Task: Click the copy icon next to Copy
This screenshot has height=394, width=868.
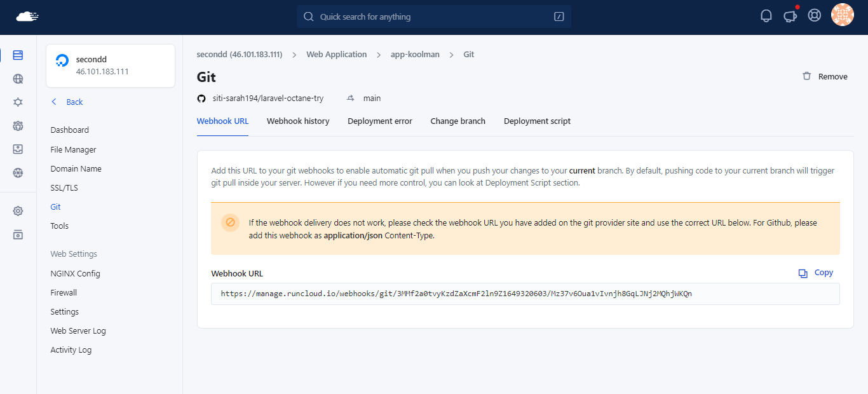Action: (x=803, y=273)
